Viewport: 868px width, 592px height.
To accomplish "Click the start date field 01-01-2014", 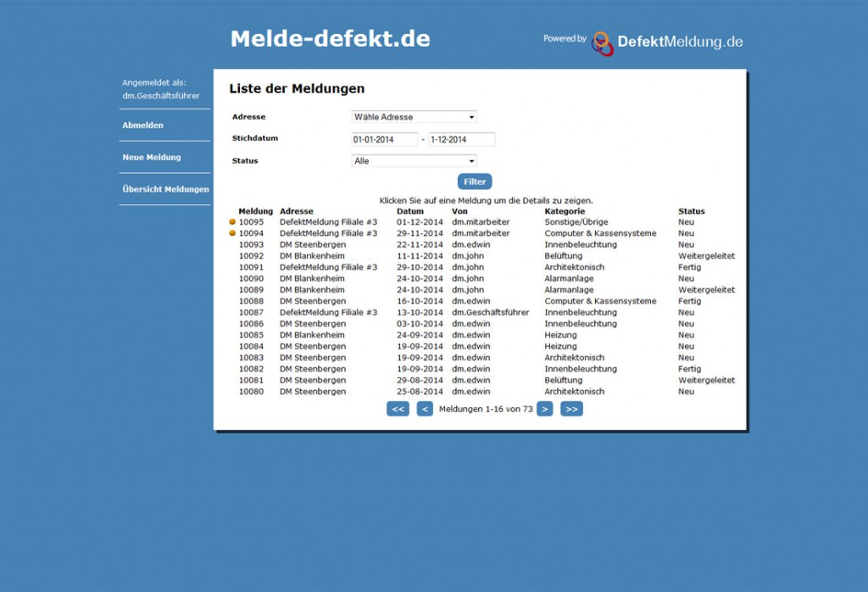I will (x=384, y=139).
